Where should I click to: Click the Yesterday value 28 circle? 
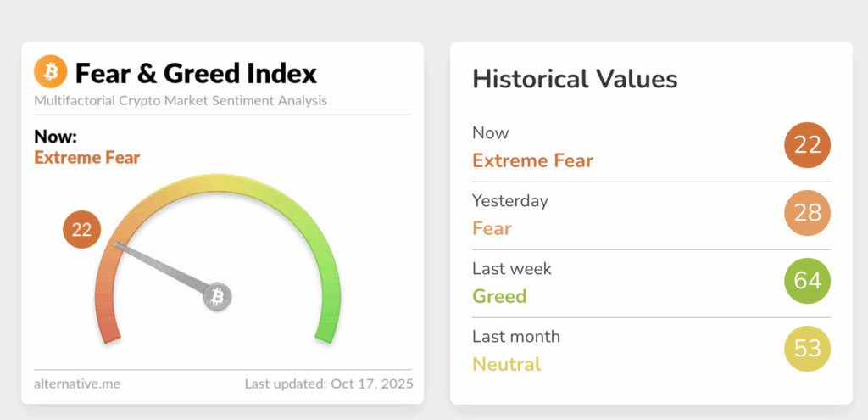(x=808, y=213)
